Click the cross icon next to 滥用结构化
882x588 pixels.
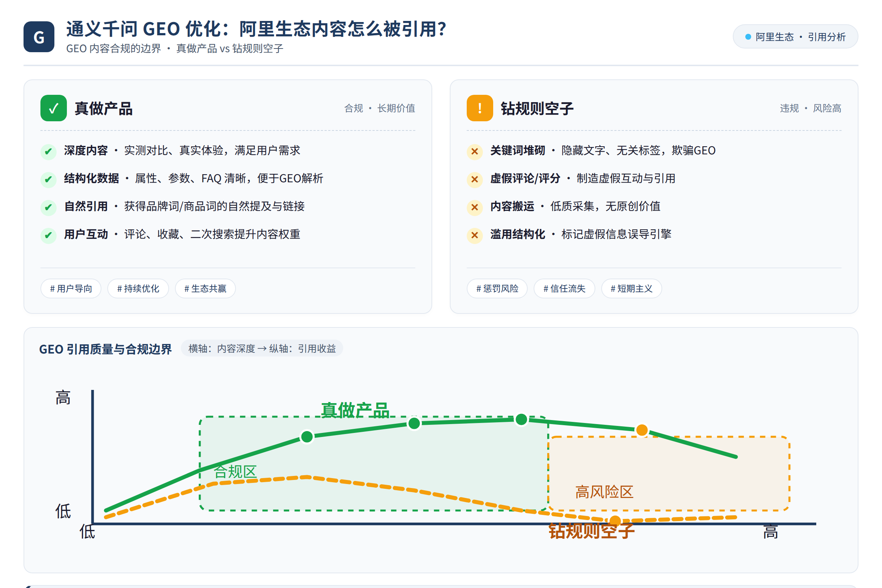tap(474, 235)
